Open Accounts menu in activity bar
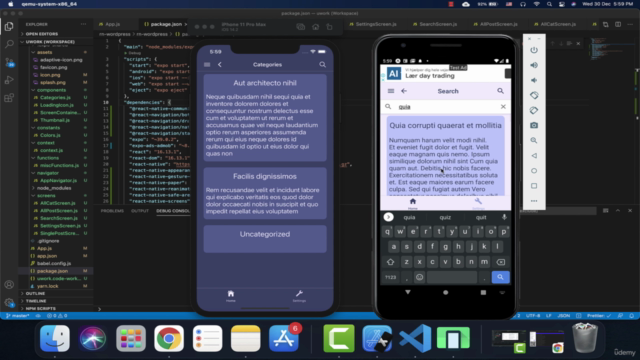 (9, 284)
